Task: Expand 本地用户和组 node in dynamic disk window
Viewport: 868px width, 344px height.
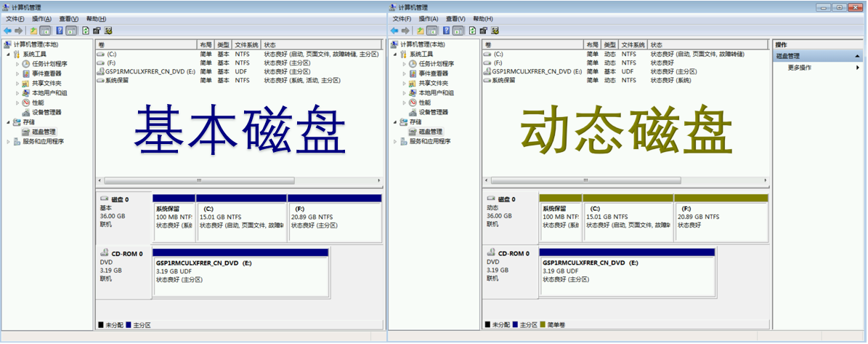Action: (404, 93)
